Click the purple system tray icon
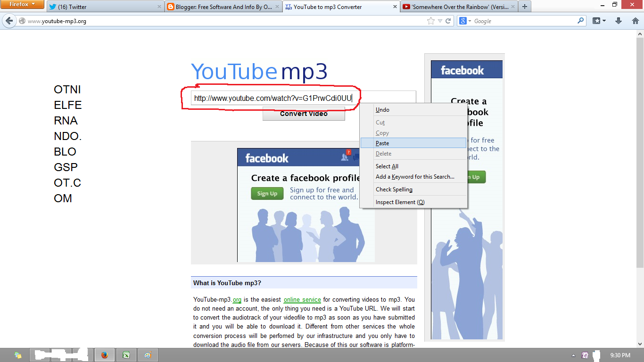 (585, 355)
